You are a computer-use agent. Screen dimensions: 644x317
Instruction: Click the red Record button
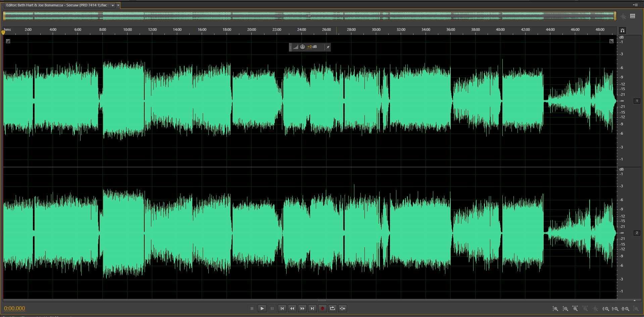coord(322,308)
